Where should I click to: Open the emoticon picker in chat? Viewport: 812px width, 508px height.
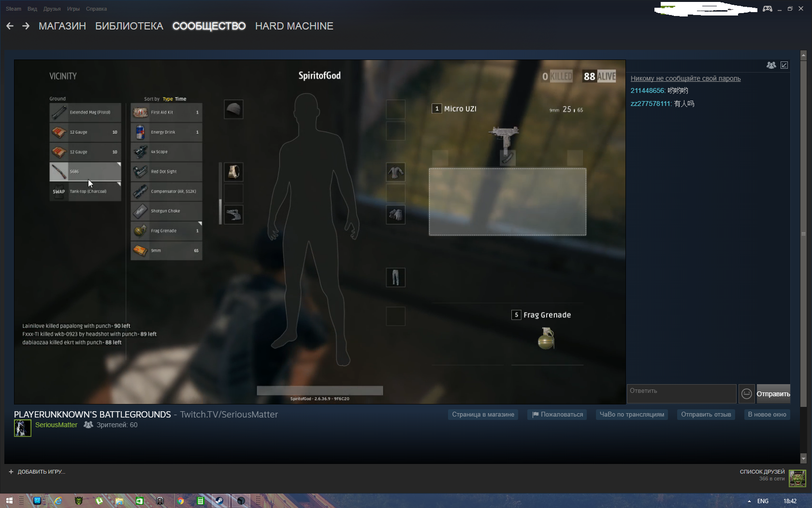(x=747, y=394)
